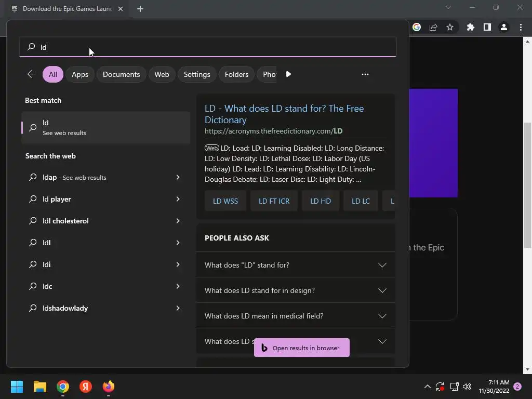Click Open results in browser button
The width and height of the screenshot is (532, 399).
[x=302, y=348]
